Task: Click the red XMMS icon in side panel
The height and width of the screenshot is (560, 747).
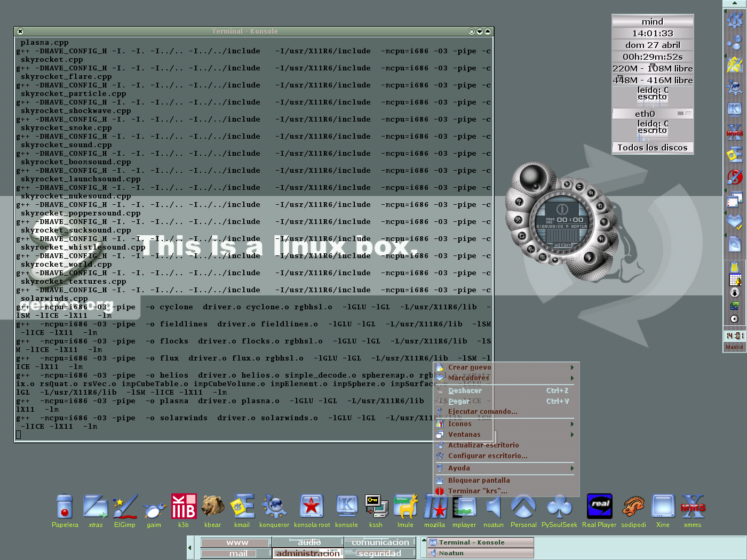Action: 735,132
